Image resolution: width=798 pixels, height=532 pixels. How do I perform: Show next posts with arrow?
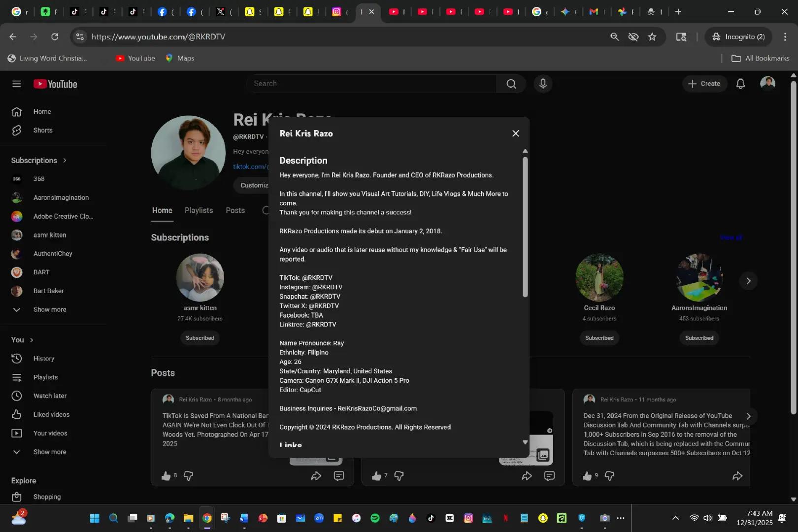[x=748, y=416]
